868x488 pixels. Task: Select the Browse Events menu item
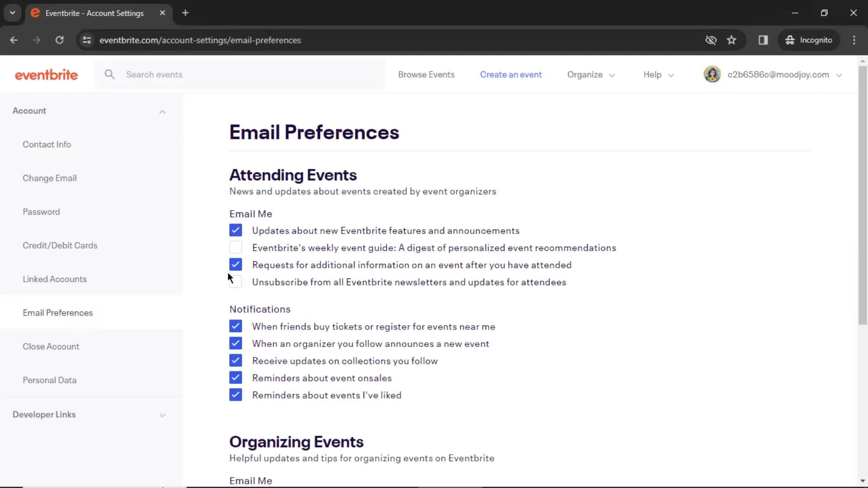coord(427,75)
